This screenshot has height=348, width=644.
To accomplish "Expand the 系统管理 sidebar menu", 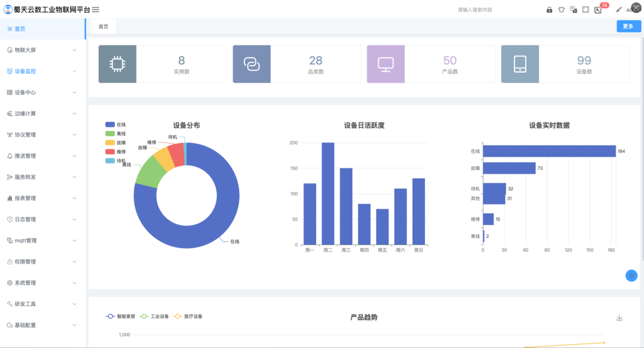I will [42, 283].
